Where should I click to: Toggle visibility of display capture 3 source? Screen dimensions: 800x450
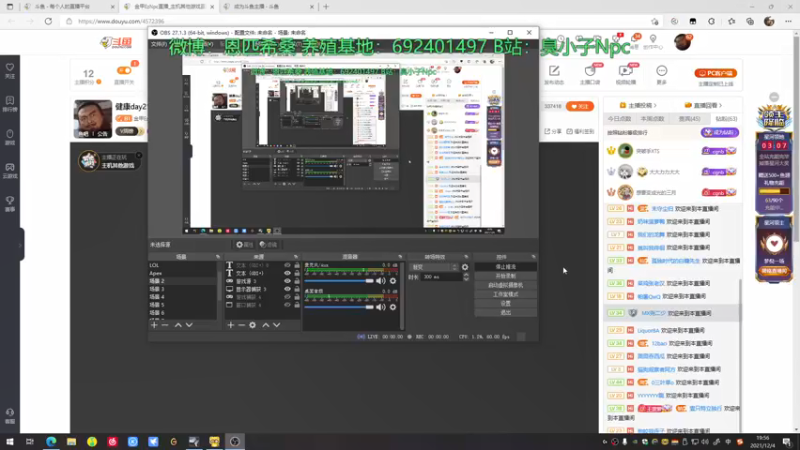[287, 289]
